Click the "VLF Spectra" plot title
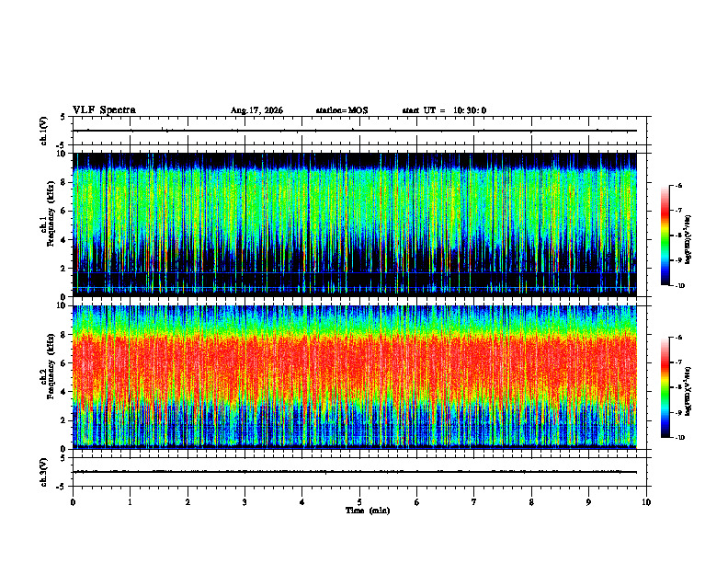Viewport: 728px width, 563px height. click(x=104, y=110)
